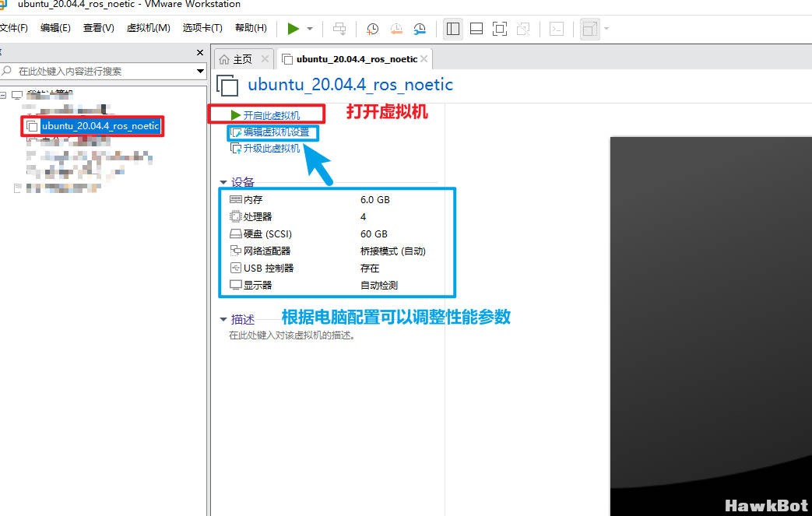Viewport: 812px width, 516px height.
Task: Collapse the My Computer tree node
Action: click(3, 95)
